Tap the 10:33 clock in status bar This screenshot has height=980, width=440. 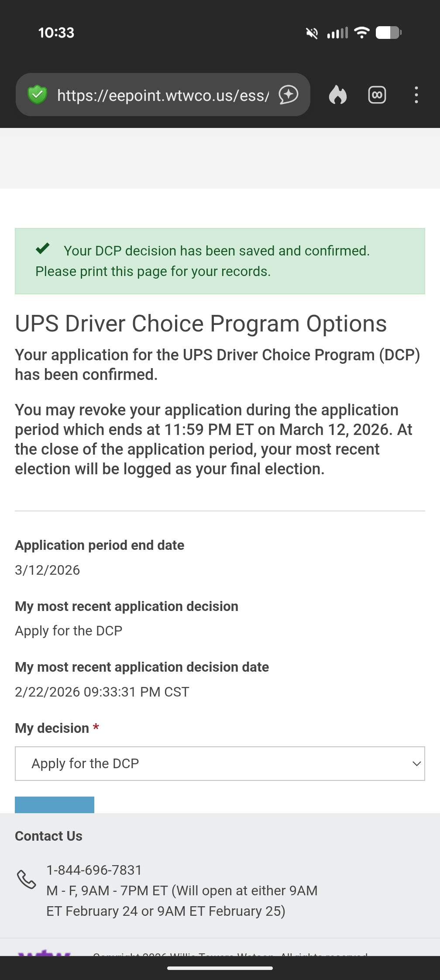coord(56,33)
